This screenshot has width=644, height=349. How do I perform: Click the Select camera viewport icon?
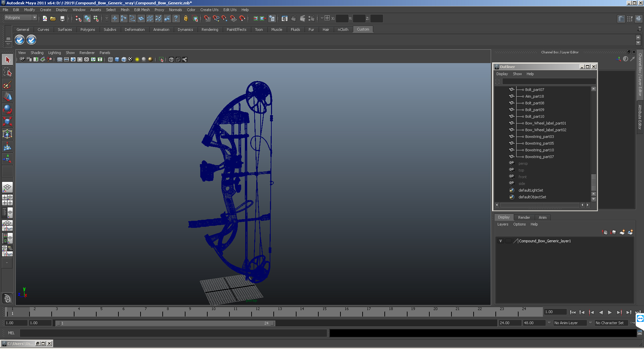click(x=22, y=59)
